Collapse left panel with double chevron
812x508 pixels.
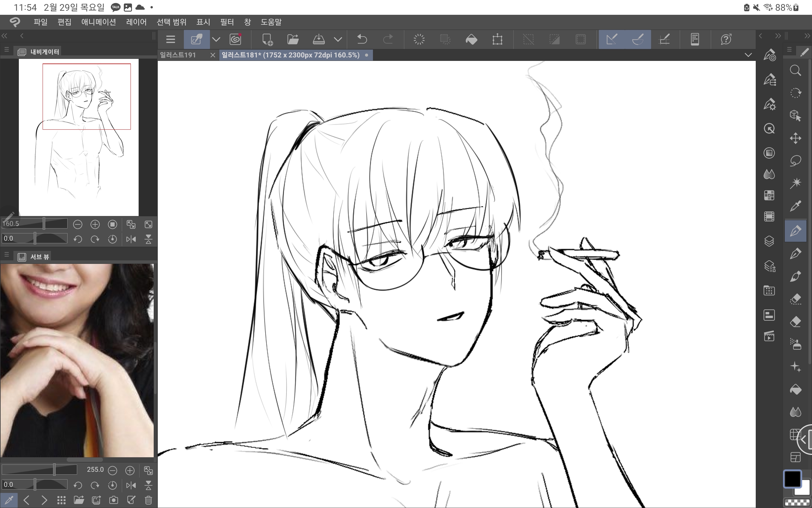point(4,36)
